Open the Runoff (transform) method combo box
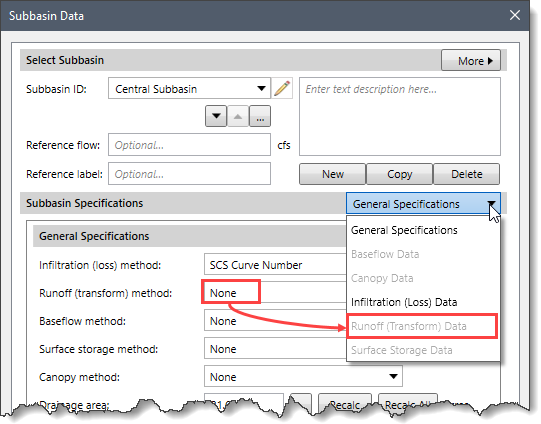This screenshot has height=424, width=541. [275, 293]
